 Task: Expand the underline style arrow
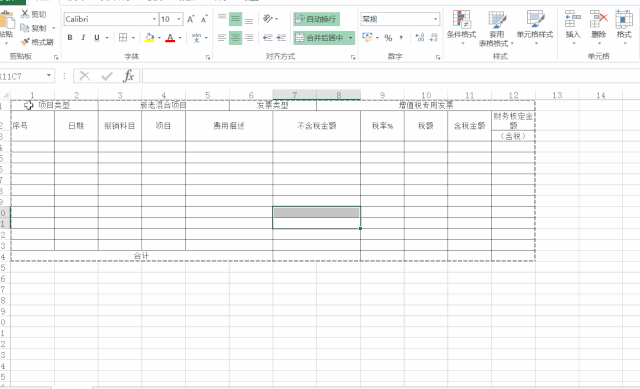point(107,38)
